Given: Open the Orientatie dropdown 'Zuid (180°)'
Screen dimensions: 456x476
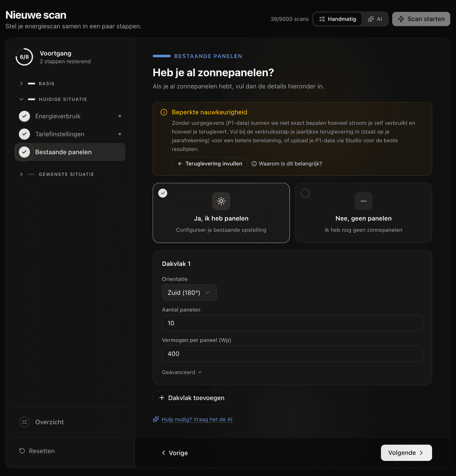Looking at the screenshot, I should click(x=189, y=293).
